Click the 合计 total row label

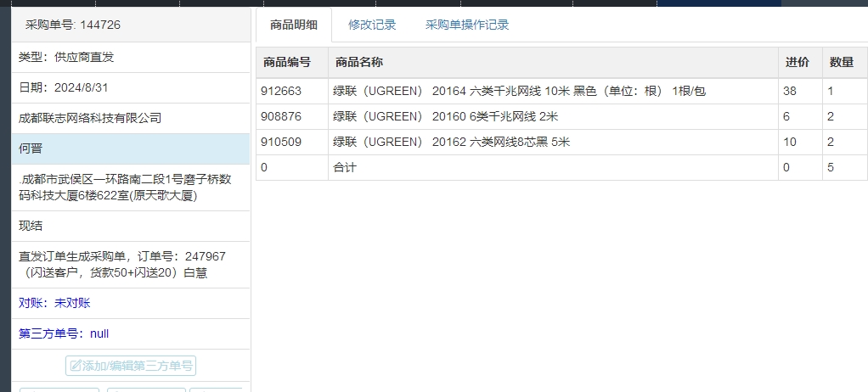coord(345,167)
